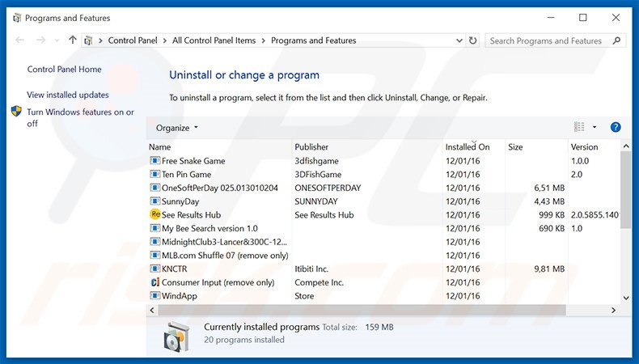Click the KNCTR program icon
This screenshot has width=639, height=364.
point(154,269)
